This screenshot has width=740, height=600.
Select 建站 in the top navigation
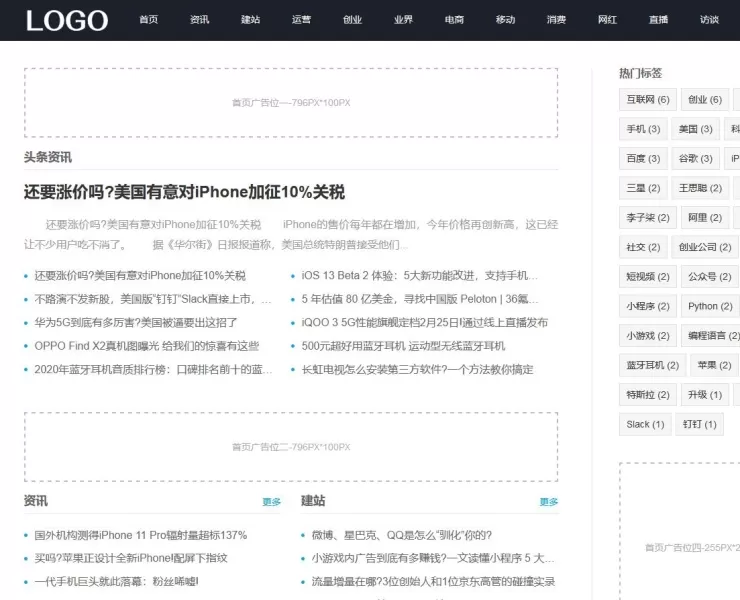[250, 20]
